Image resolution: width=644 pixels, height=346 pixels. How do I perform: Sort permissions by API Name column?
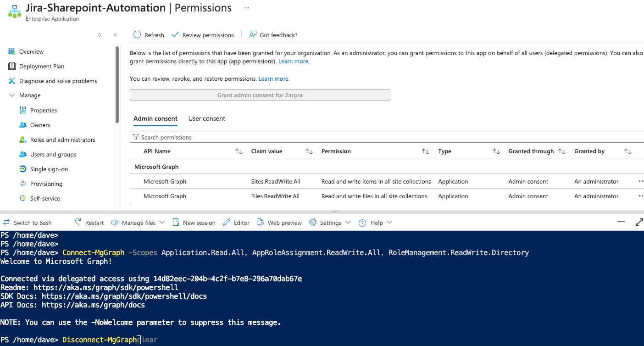tap(239, 151)
